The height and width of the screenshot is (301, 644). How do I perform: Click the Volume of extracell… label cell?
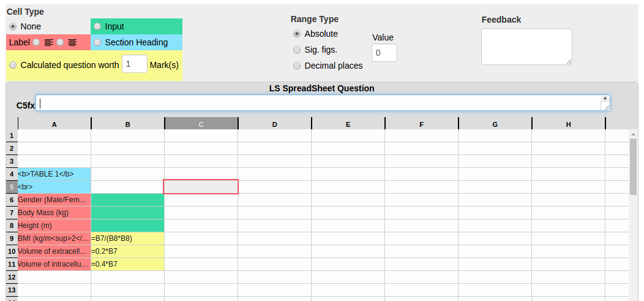point(54,251)
